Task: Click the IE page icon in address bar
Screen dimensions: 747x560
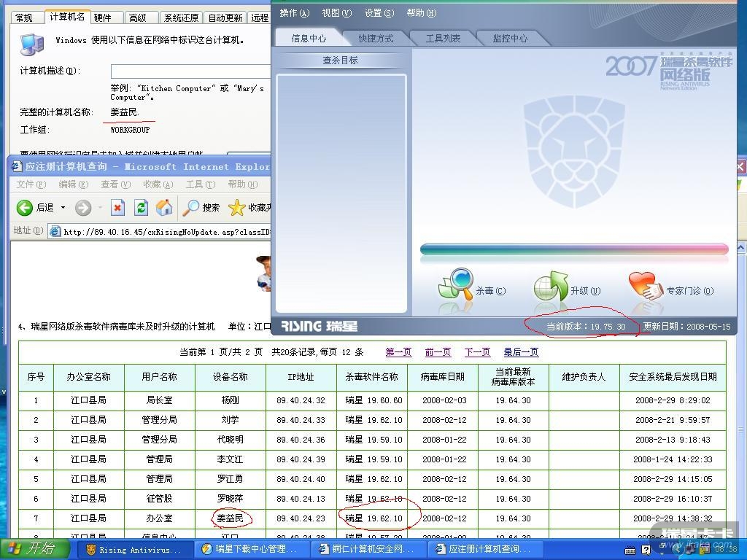Action: pos(55,232)
